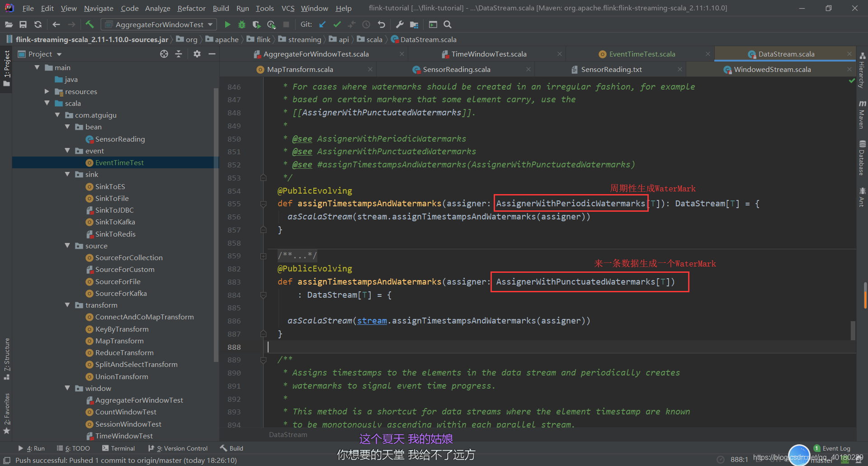Collapse the main folder
Screen dimensions: 868x466
tap(37, 67)
